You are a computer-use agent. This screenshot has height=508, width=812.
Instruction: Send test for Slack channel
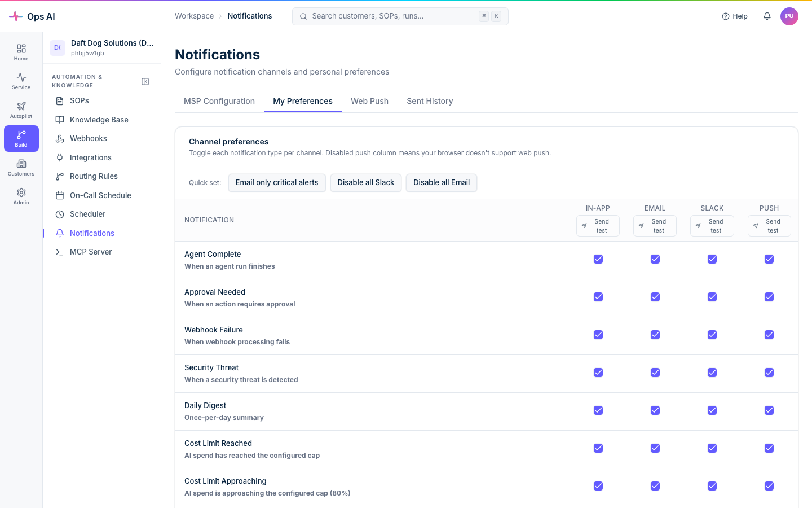point(712,226)
